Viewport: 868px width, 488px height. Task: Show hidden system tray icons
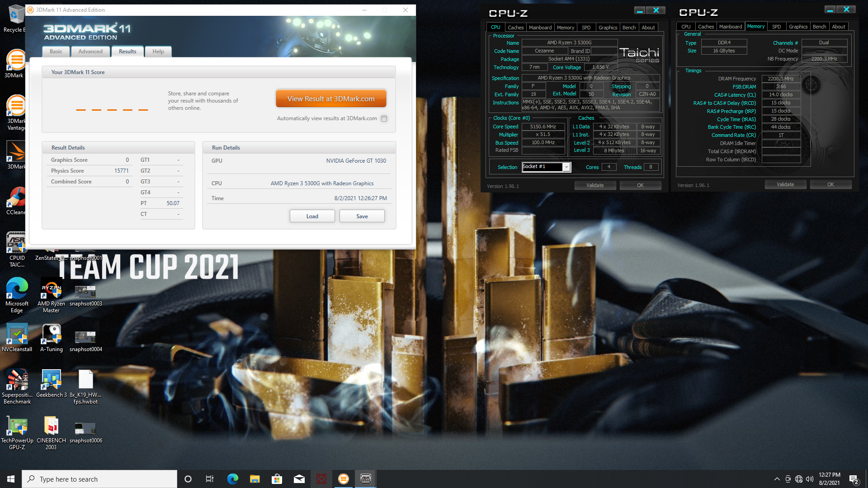click(x=777, y=479)
